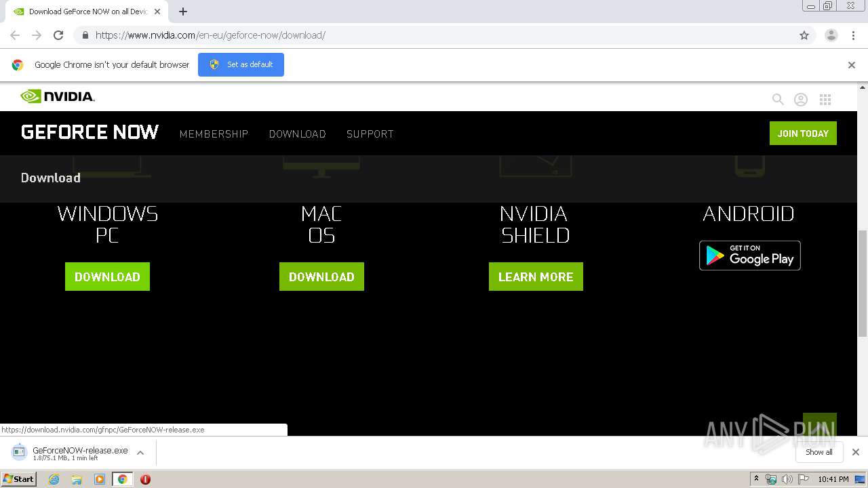The height and width of the screenshot is (488, 868).
Task: Launch the media player taskbar icon
Action: coord(100,479)
